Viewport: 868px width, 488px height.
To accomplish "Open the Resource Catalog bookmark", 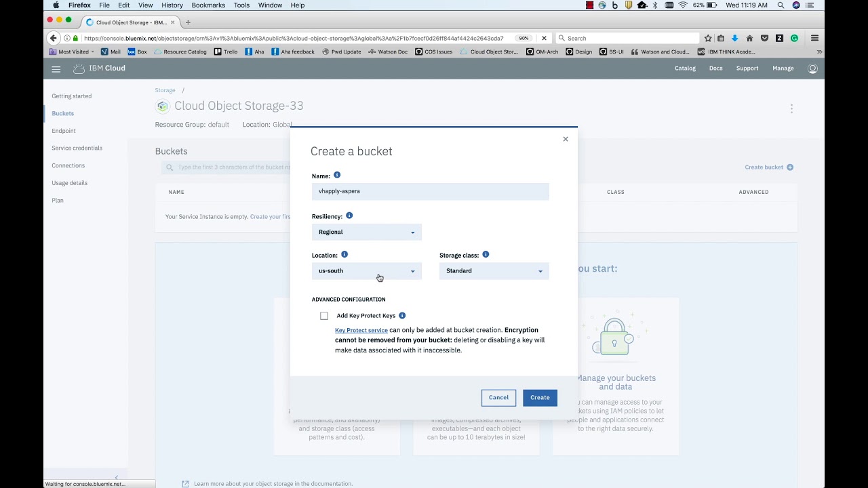I will pos(180,52).
